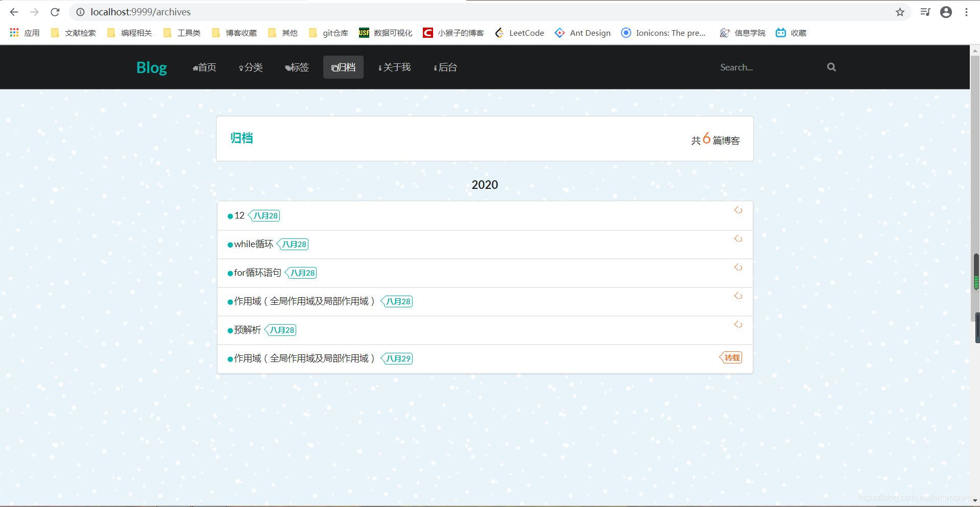Screen dimensions: 980x507
Task: Open the while循环 blog post
Action: [x=253, y=244]
